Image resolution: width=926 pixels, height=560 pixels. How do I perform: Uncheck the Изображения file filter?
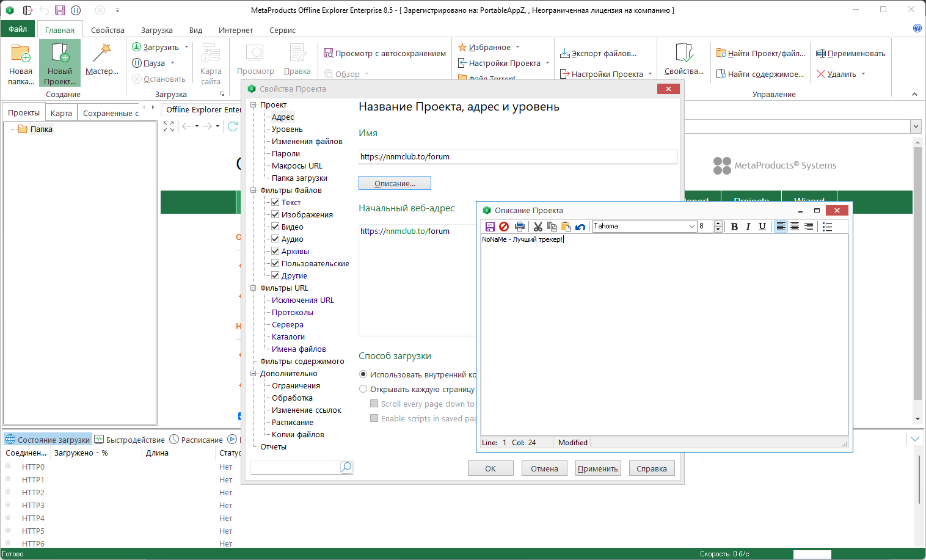tap(275, 214)
